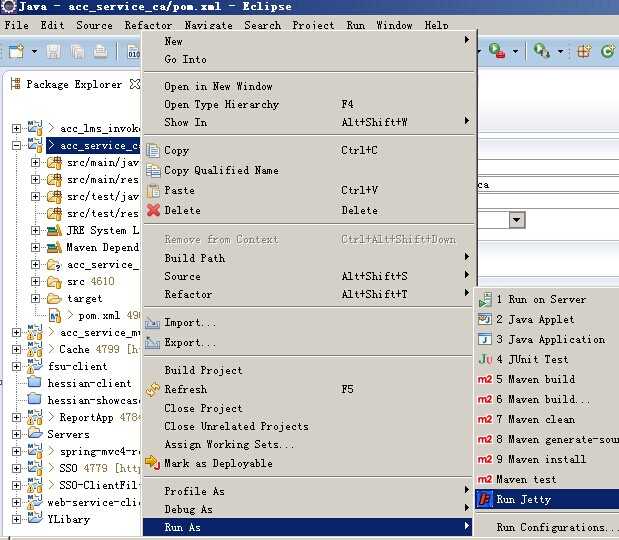This screenshot has height=540, width=619.
Task: Click the Run on Server icon
Action: [x=485, y=300]
